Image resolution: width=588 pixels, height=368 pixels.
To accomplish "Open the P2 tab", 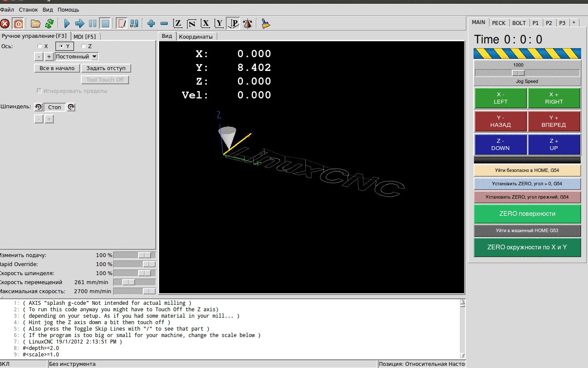I will point(549,23).
